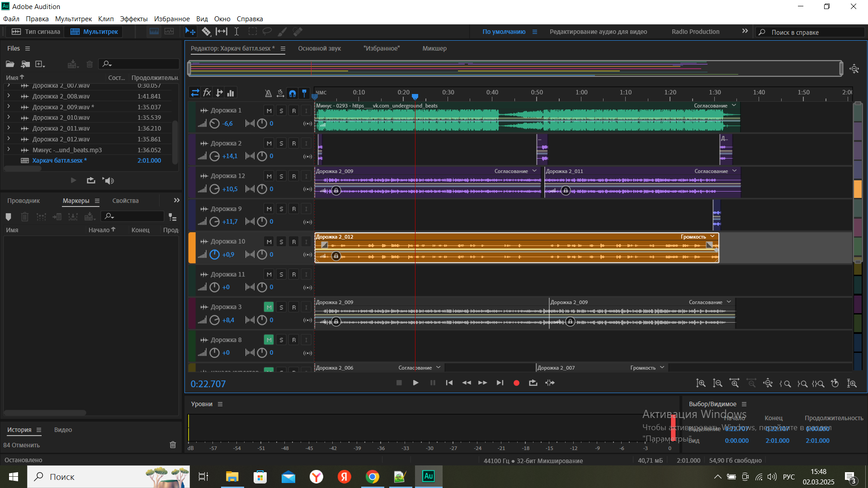Click the zoom navigator icon right of overview
The width and height of the screenshot is (868, 488).
click(x=854, y=69)
